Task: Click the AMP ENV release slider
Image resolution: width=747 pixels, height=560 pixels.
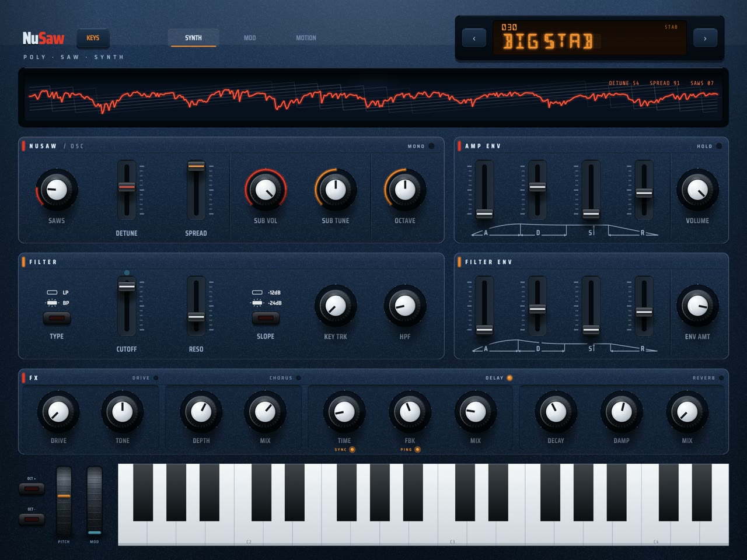Action: pyautogui.click(x=644, y=190)
